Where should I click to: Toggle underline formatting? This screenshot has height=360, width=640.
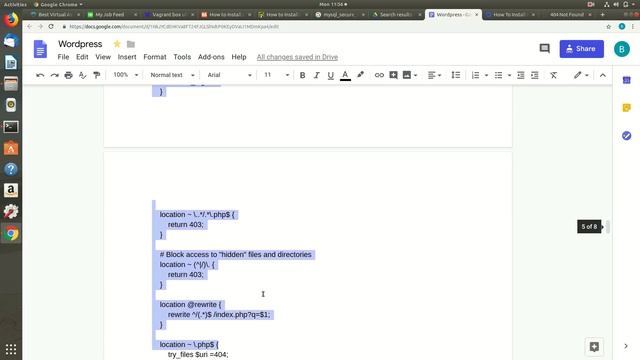point(331,75)
